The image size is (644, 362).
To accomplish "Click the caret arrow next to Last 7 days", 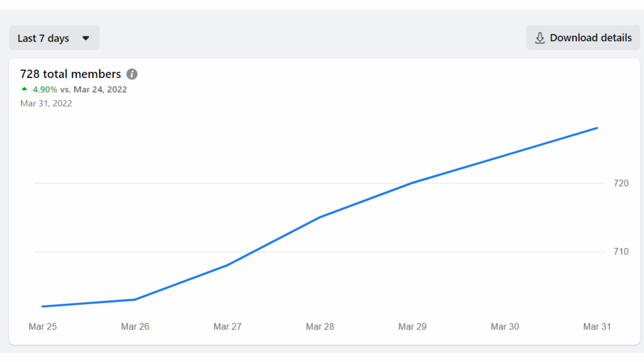I will [x=86, y=38].
